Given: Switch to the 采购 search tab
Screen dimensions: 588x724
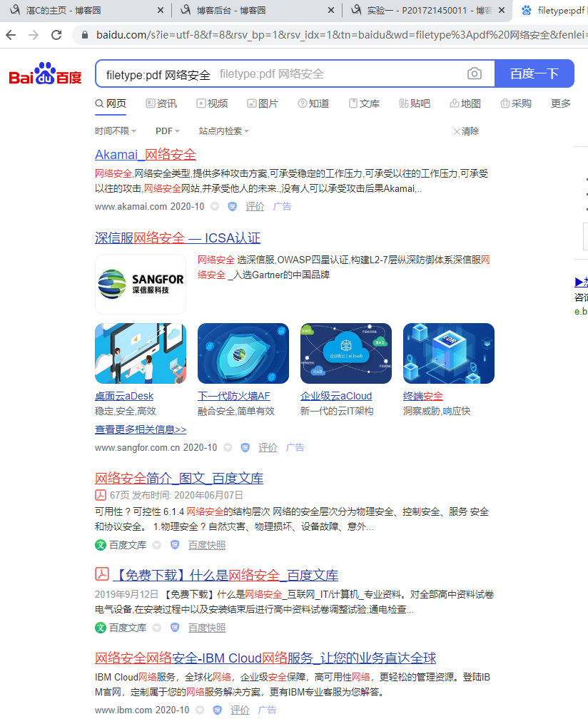Looking at the screenshot, I should click(516, 103).
